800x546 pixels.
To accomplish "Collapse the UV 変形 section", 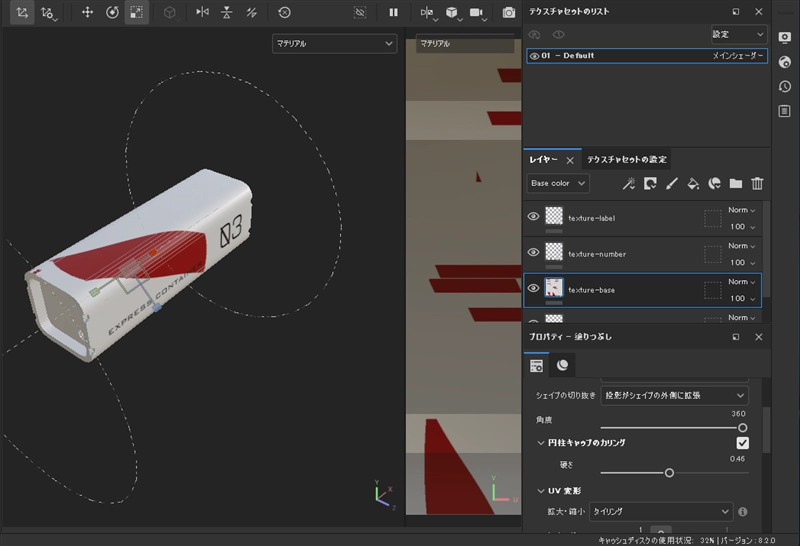I will coord(541,491).
